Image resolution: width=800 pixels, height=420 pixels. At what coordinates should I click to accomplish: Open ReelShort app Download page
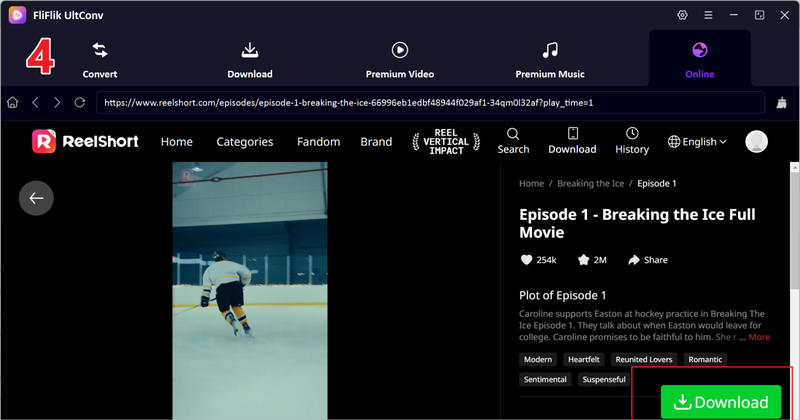coord(572,141)
